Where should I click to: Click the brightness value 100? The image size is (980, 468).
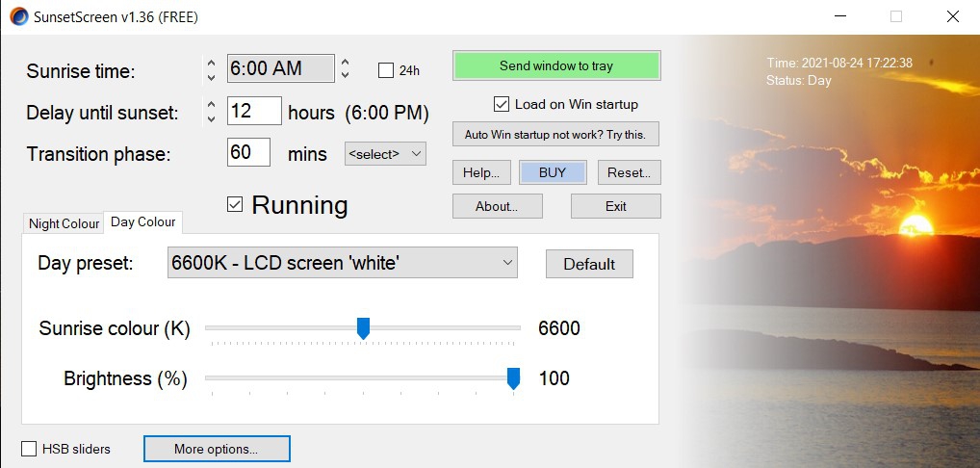[x=554, y=378]
